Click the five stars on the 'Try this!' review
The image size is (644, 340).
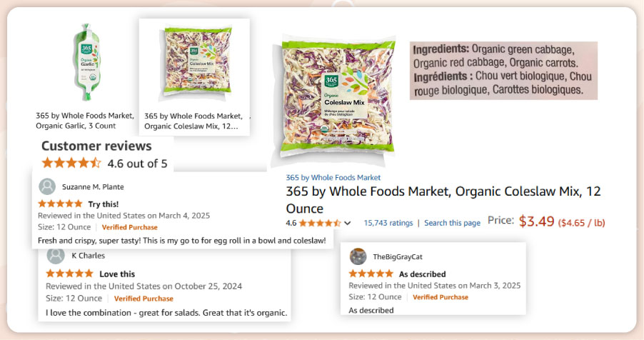[61, 204]
